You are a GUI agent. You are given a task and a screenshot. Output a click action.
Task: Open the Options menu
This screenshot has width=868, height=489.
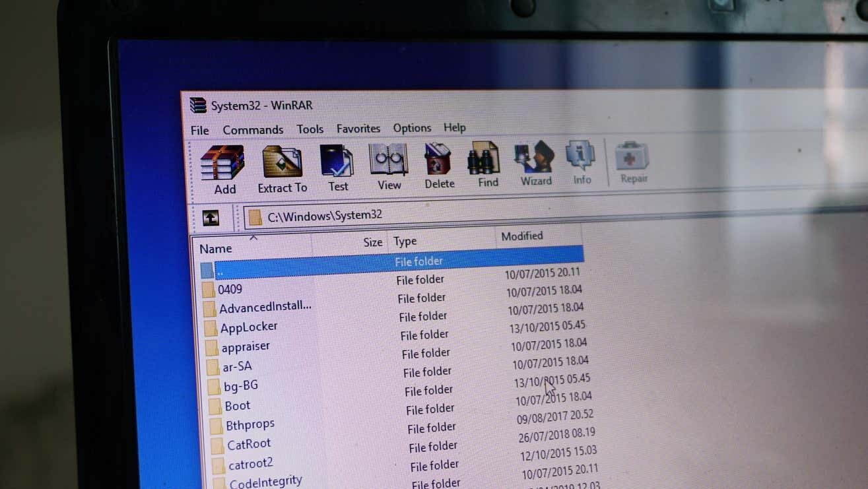[412, 128]
